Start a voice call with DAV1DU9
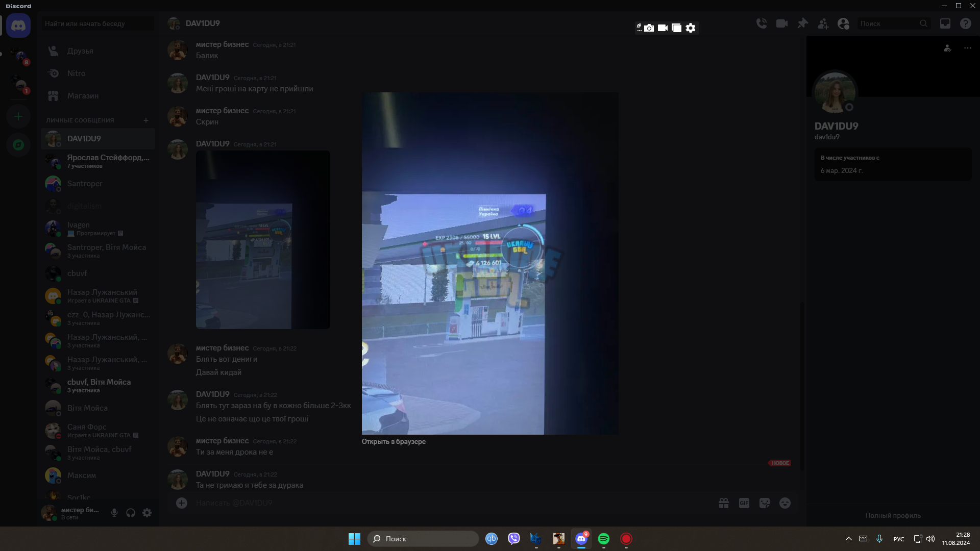980x551 pixels. point(762,23)
